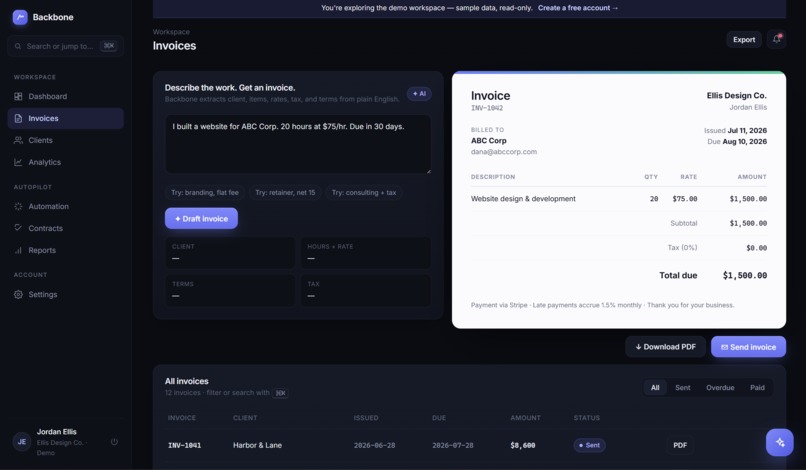Click the Clients people icon
This screenshot has width=806, height=470.
18,140
